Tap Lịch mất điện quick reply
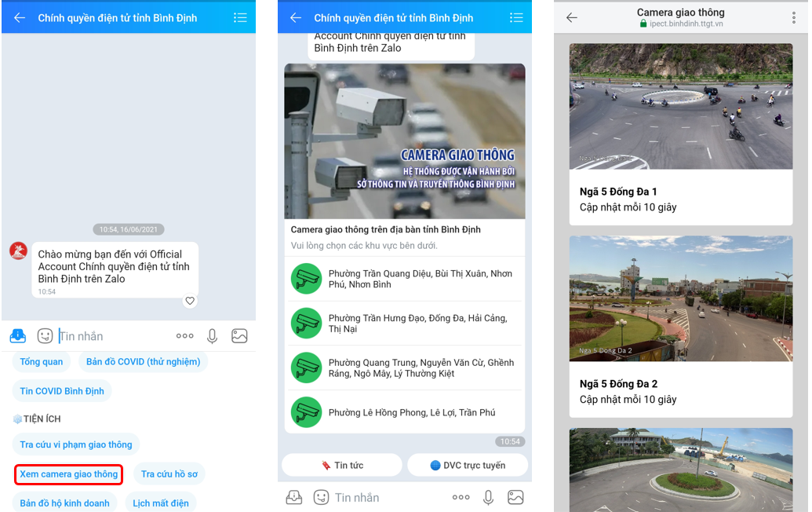 coord(160,503)
